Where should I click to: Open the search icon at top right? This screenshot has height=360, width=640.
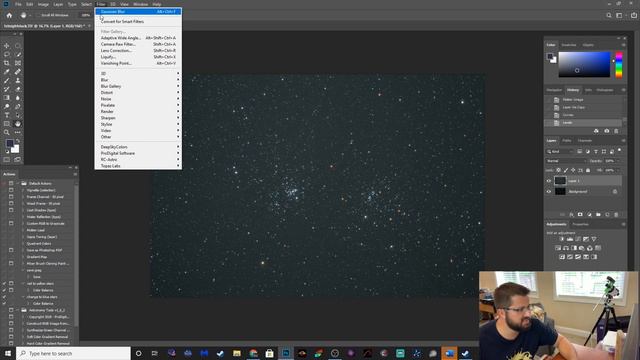pos(609,15)
